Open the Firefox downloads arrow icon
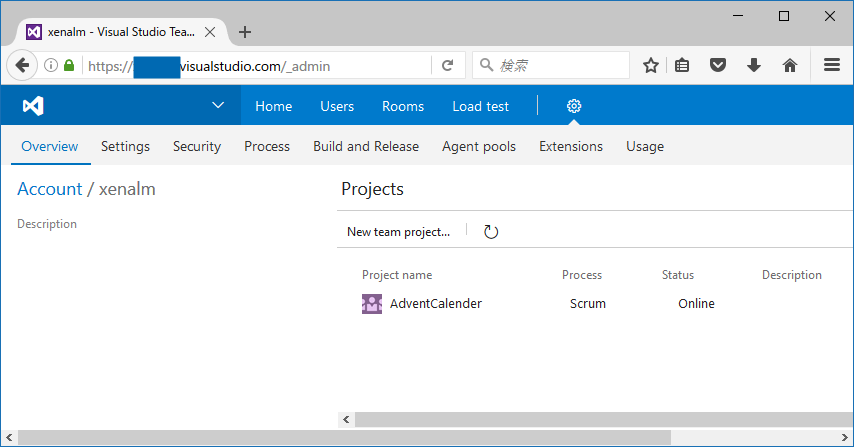The width and height of the screenshot is (854, 447). [x=754, y=66]
